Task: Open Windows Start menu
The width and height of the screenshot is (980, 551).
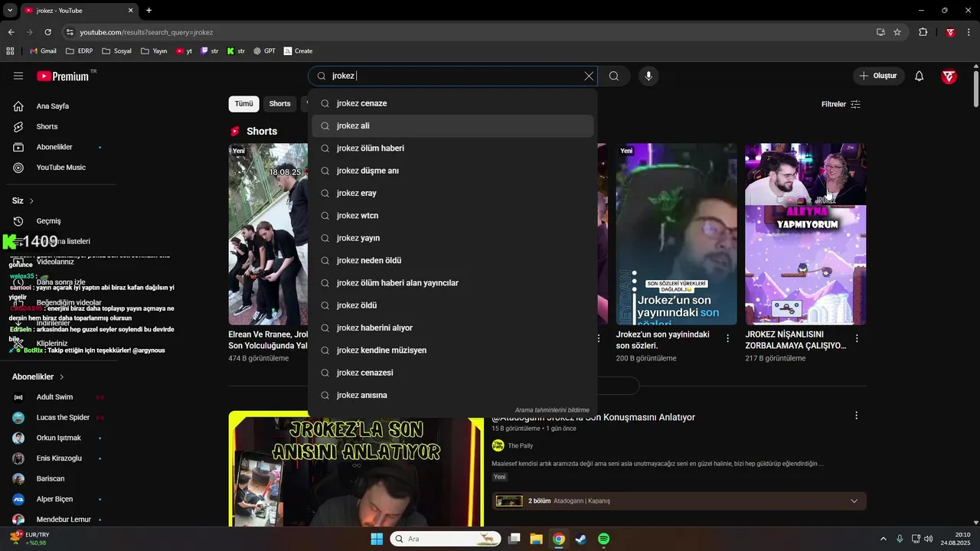Action: (377, 539)
